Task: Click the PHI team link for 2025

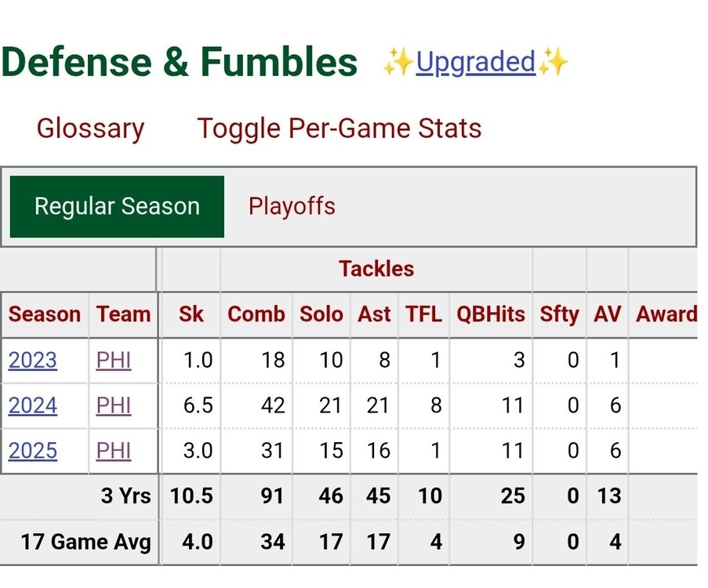Action: point(114,451)
